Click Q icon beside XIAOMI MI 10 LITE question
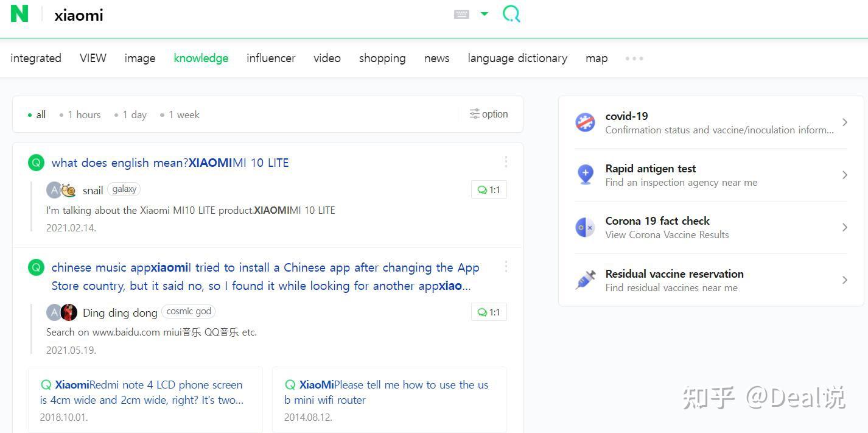868x433 pixels. 36,163
